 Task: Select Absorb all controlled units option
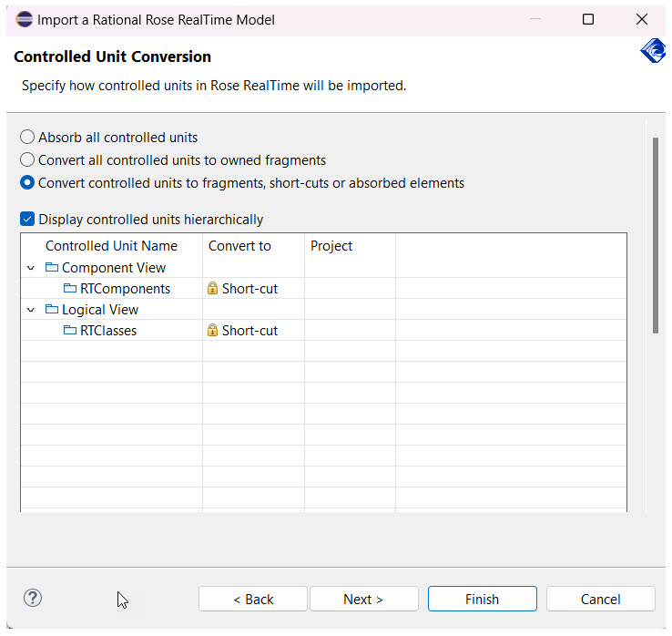point(27,138)
